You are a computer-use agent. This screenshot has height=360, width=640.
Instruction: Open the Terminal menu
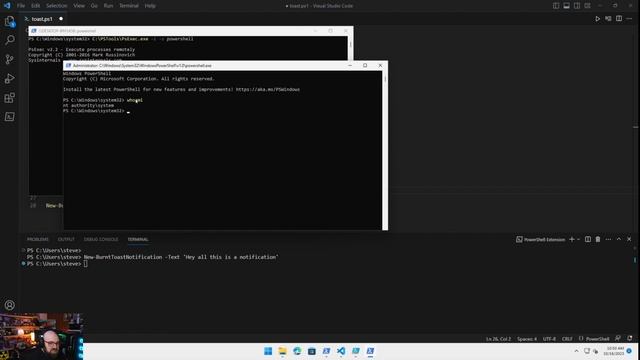[x=129, y=6]
